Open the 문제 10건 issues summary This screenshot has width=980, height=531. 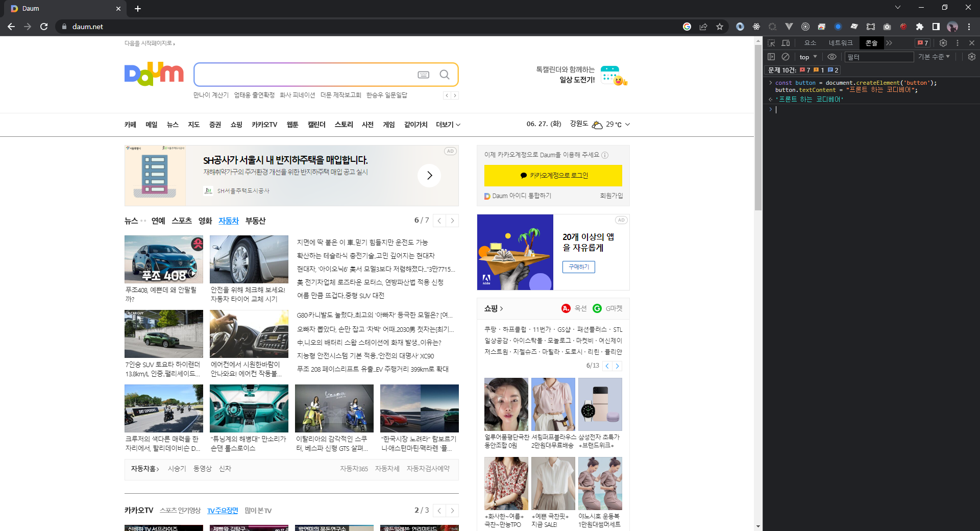(803, 70)
